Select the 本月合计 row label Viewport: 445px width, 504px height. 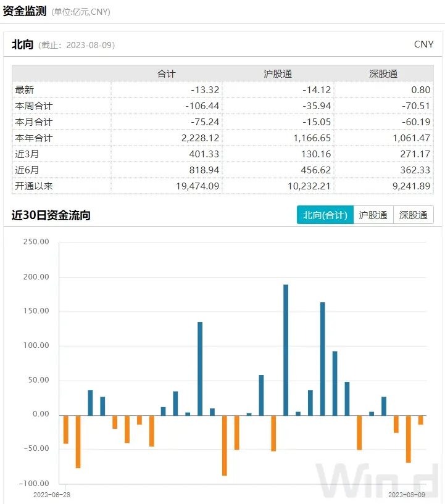(x=34, y=122)
